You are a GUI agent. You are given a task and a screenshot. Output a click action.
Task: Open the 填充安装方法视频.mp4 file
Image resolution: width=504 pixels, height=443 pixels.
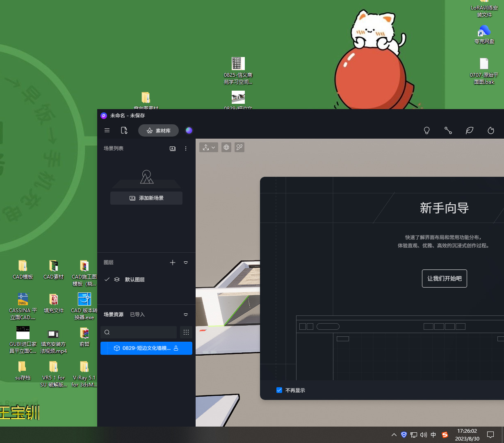(54, 340)
